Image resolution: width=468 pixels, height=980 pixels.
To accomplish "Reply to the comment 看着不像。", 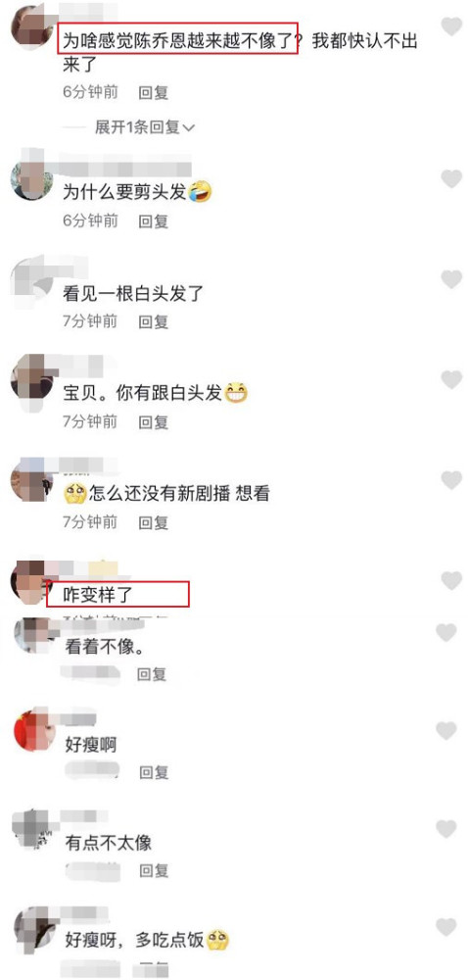I will [153, 674].
